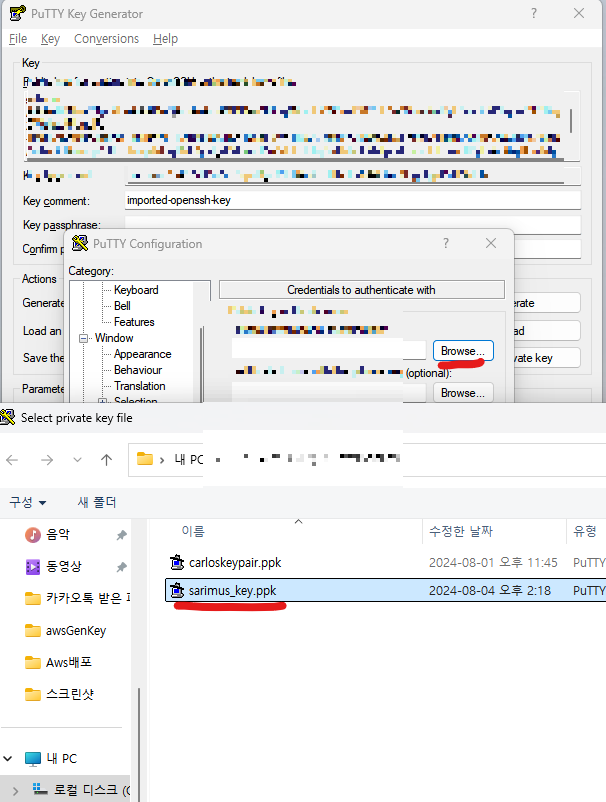Click carloskeypair.ppk file icon
This screenshot has width=606, height=802.
click(177, 562)
